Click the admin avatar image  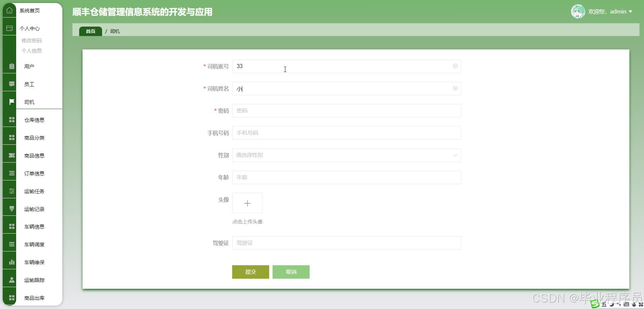pyautogui.click(x=578, y=11)
